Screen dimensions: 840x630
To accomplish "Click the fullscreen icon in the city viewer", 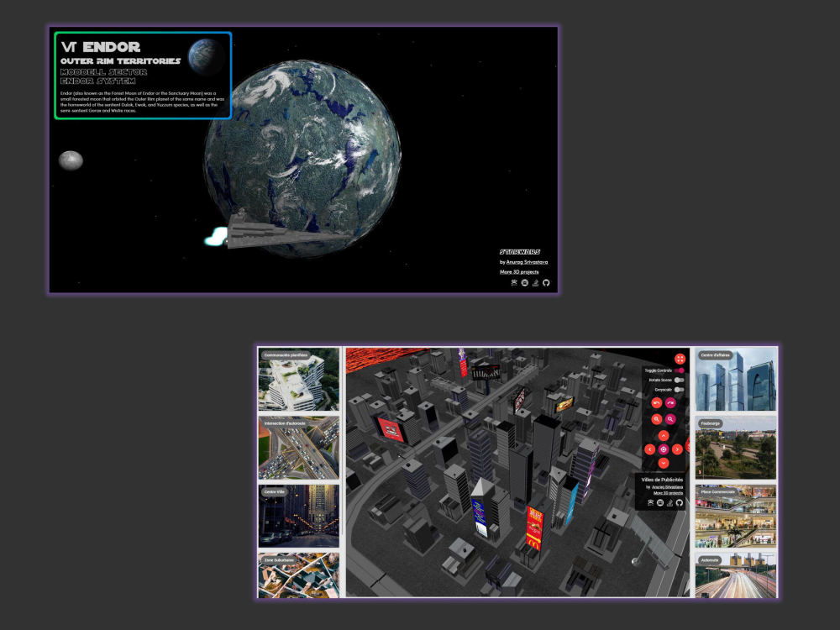I will 680,359.
